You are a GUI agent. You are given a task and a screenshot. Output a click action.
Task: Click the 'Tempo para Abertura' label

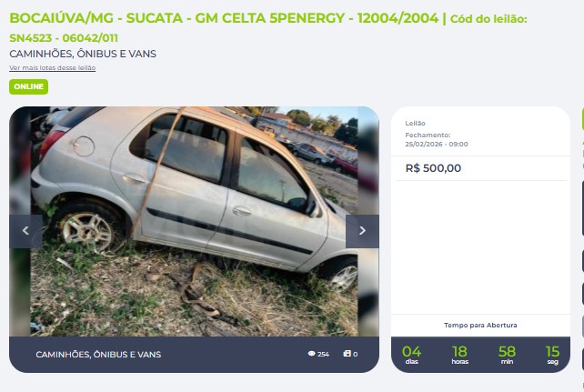tap(480, 326)
